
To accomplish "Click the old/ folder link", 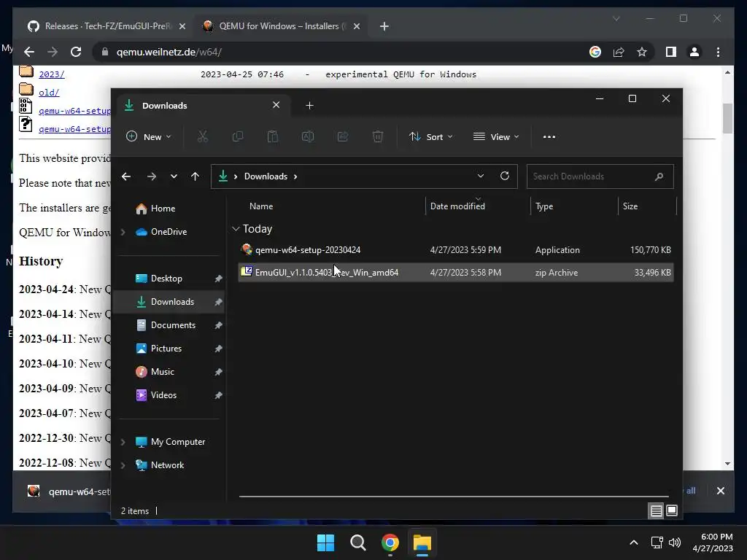I will click(49, 93).
